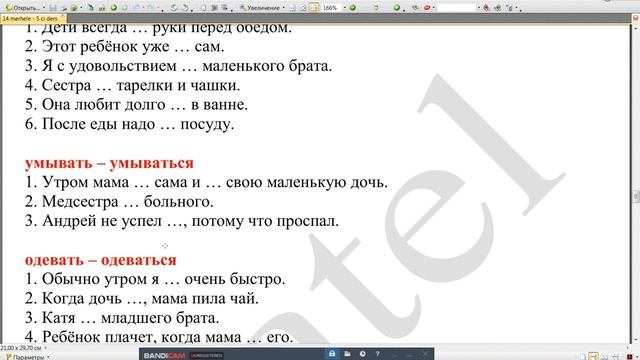Close the '14 merhele - 5 ci ders' tab
The width and height of the screenshot is (640, 360).
point(63,16)
